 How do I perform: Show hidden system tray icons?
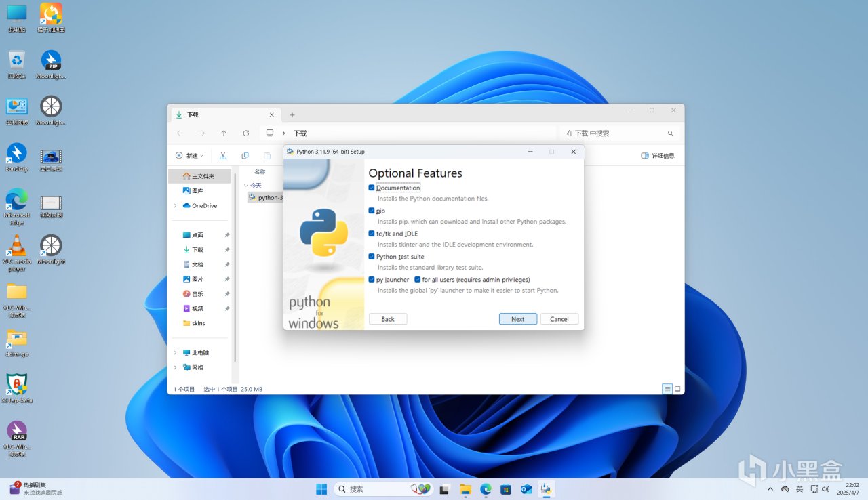[770, 489]
